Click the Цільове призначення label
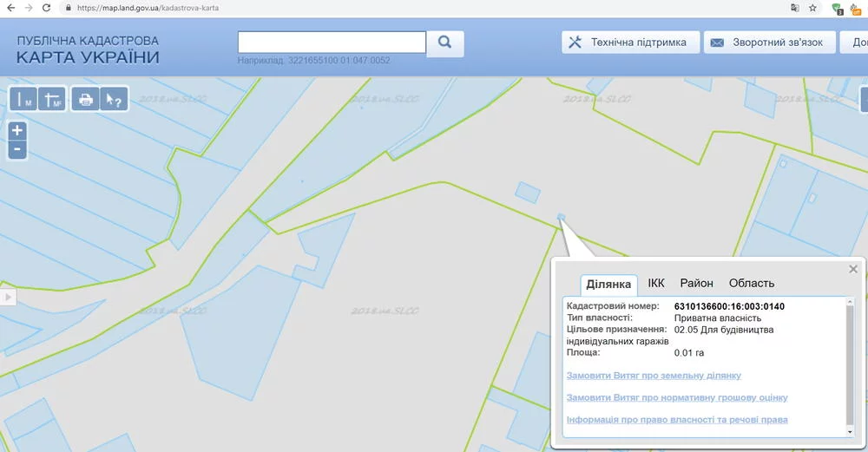The width and height of the screenshot is (868, 452). click(x=616, y=329)
